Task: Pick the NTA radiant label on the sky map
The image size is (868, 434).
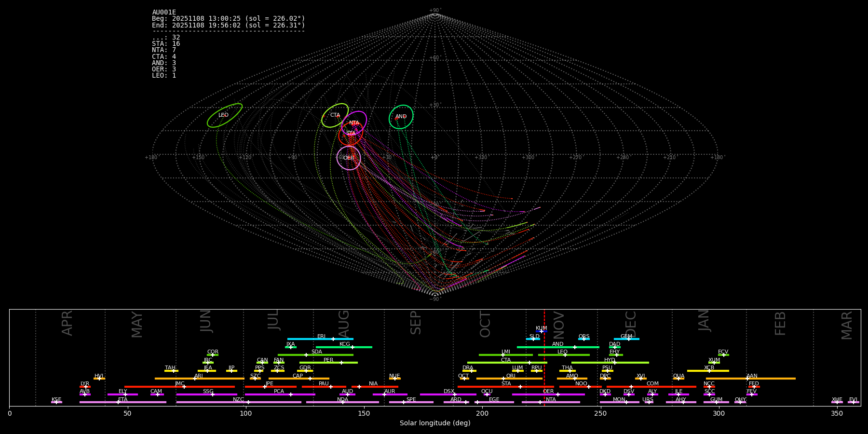Action: point(354,123)
